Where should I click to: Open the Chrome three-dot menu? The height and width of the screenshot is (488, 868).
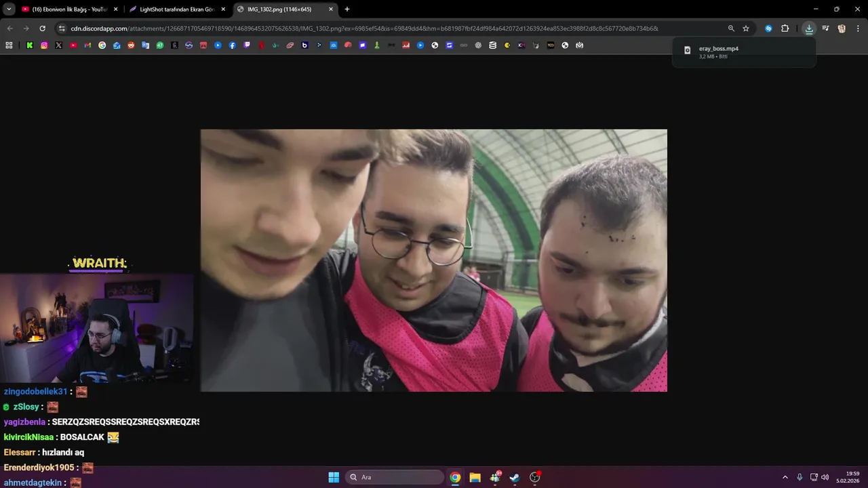pos(858,28)
